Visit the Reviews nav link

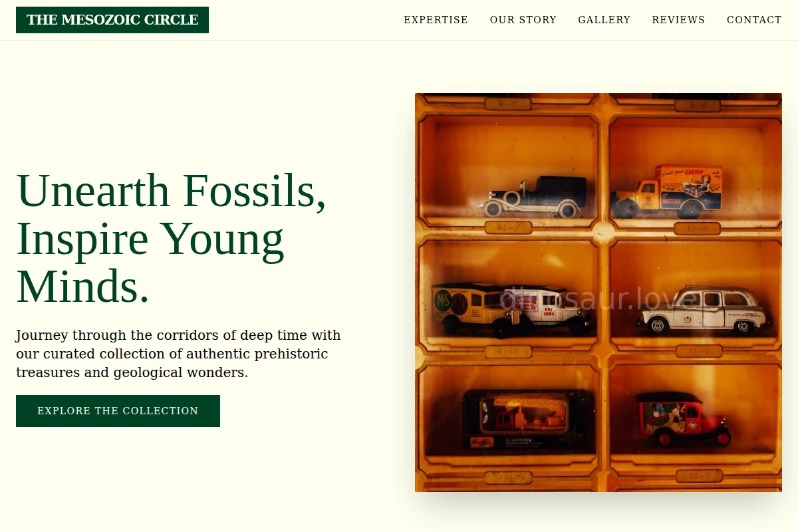[x=678, y=20]
